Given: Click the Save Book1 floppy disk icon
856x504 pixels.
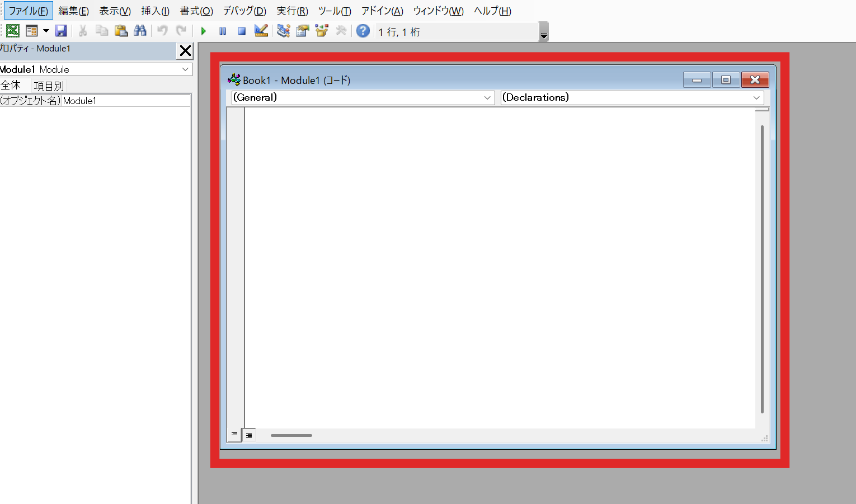Looking at the screenshot, I should (x=61, y=31).
